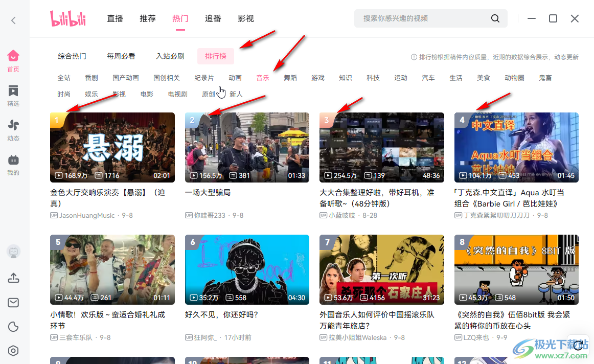Choose the 科技 ranking category
The height and width of the screenshot is (364, 594).
coord(373,78)
